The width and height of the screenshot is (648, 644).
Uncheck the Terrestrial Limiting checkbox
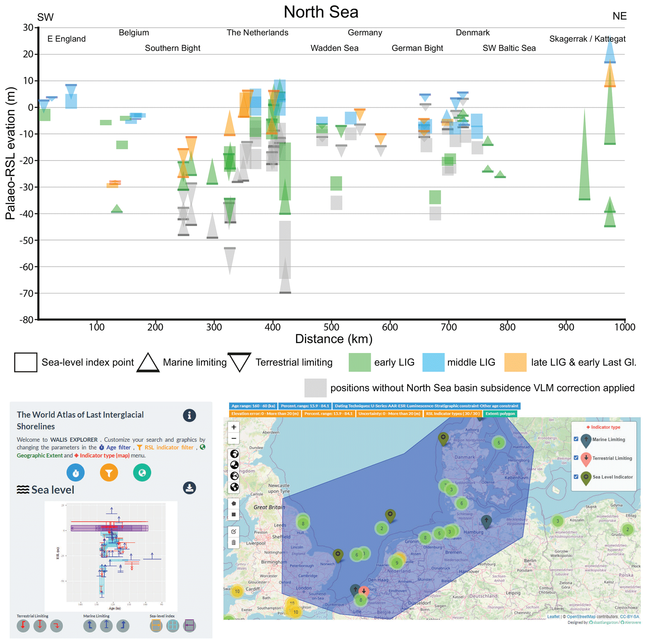[576, 457]
